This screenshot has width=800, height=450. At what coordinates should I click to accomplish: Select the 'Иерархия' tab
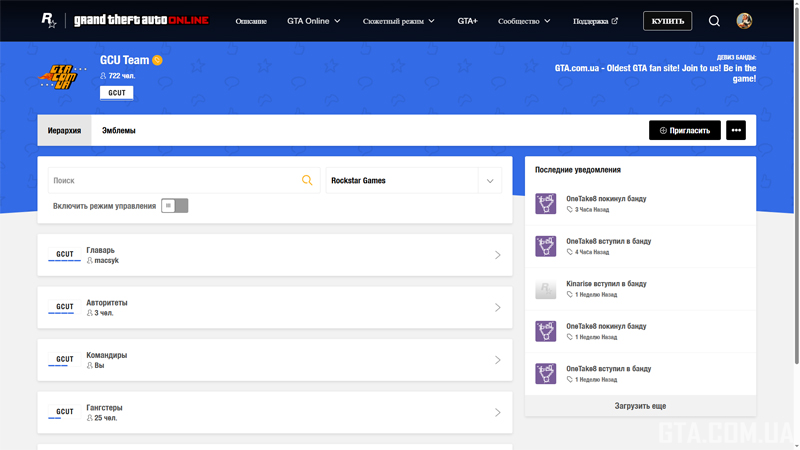click(64, 131)
